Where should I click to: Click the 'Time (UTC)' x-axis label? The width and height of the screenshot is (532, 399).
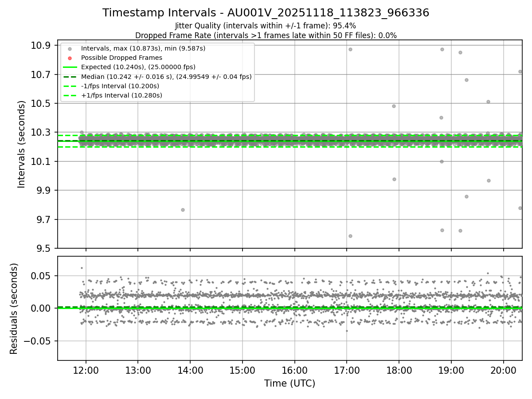(289, 383)
